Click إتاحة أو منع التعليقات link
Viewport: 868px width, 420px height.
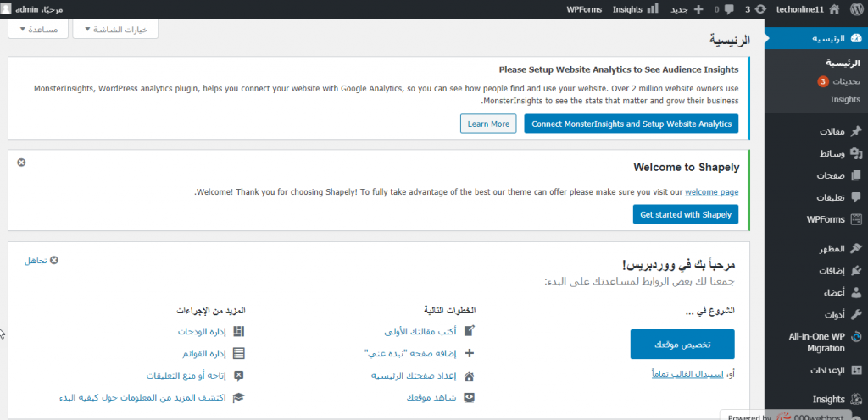tap(187, 376)
